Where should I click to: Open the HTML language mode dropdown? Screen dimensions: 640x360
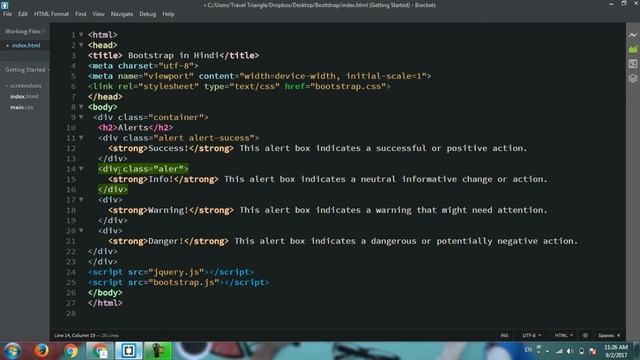(564, 335)
